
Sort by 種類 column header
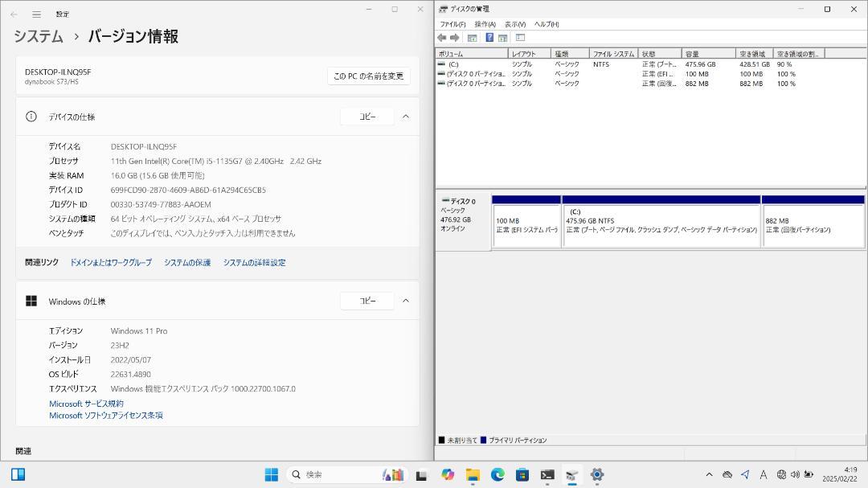(570, 54)
